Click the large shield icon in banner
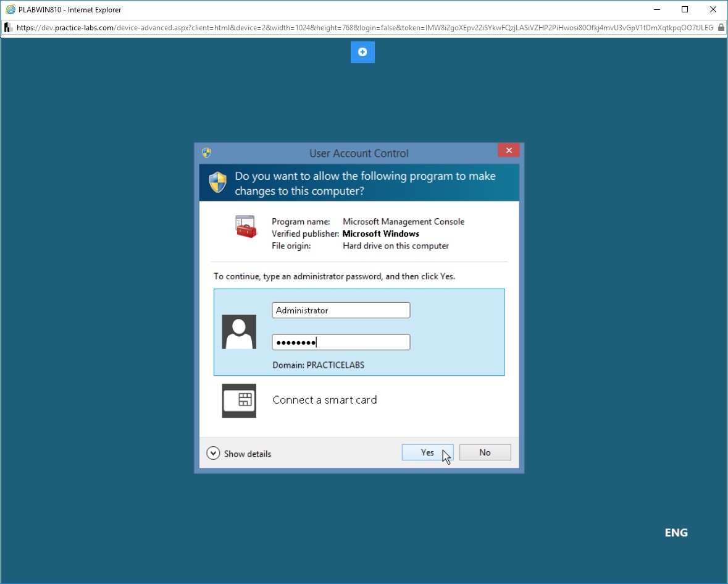 218,182
